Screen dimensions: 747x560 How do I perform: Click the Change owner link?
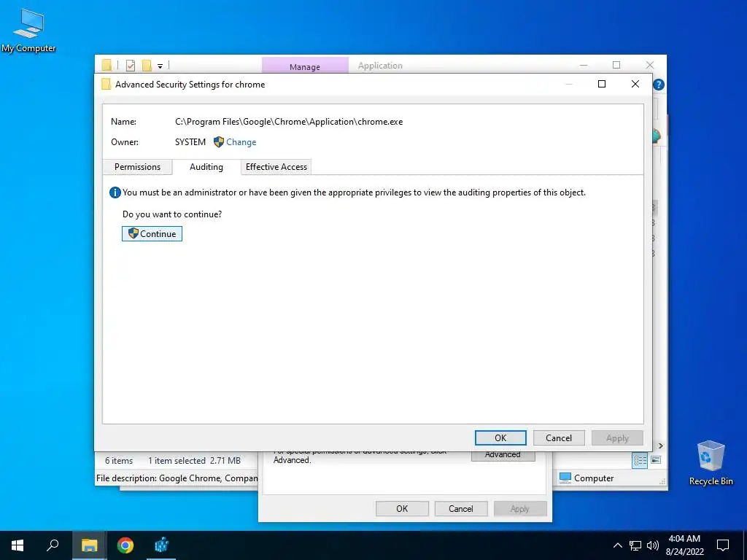pos(241,142)
